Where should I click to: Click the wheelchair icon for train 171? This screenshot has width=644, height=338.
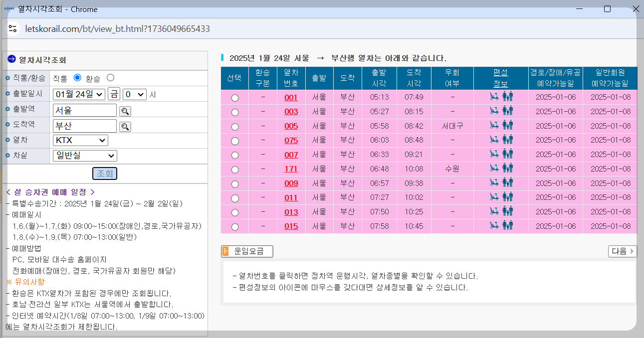pyautogui.click(x=494, y=168)
